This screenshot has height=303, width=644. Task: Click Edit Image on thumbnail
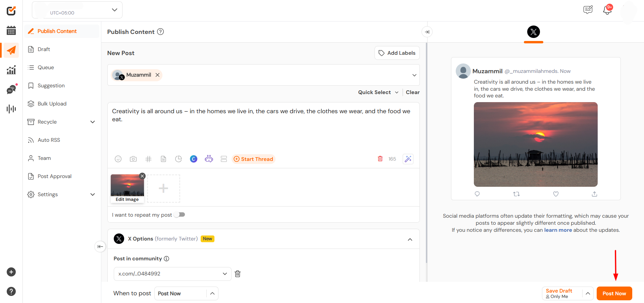click(x=127, y=200)
